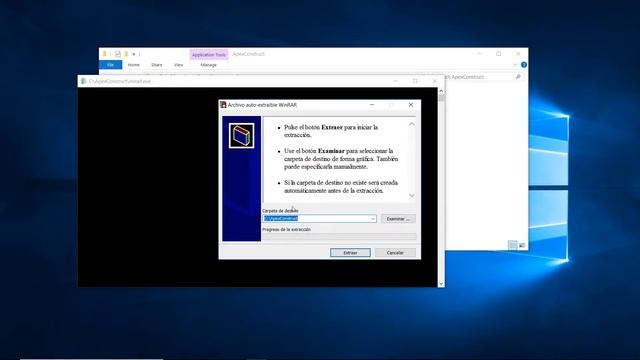Image resolution: width=640 pixels, height=360 pixels.
Task: Minimize the install.exe console window
Action: click(396, 81)
